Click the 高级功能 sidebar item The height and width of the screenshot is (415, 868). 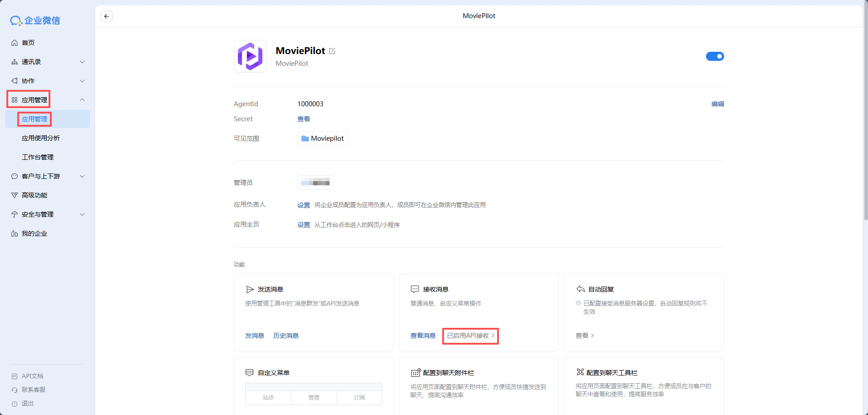(x=35, y=195)
